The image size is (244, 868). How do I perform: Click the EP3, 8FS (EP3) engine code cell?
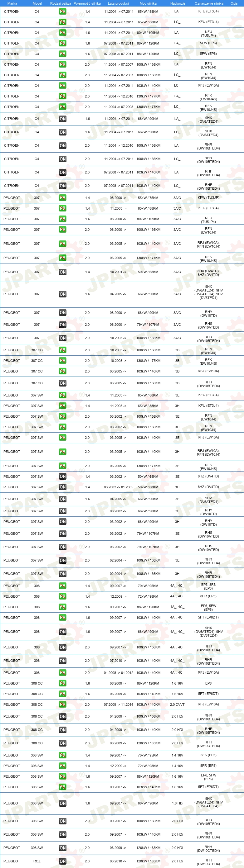(x=208, y=586)
